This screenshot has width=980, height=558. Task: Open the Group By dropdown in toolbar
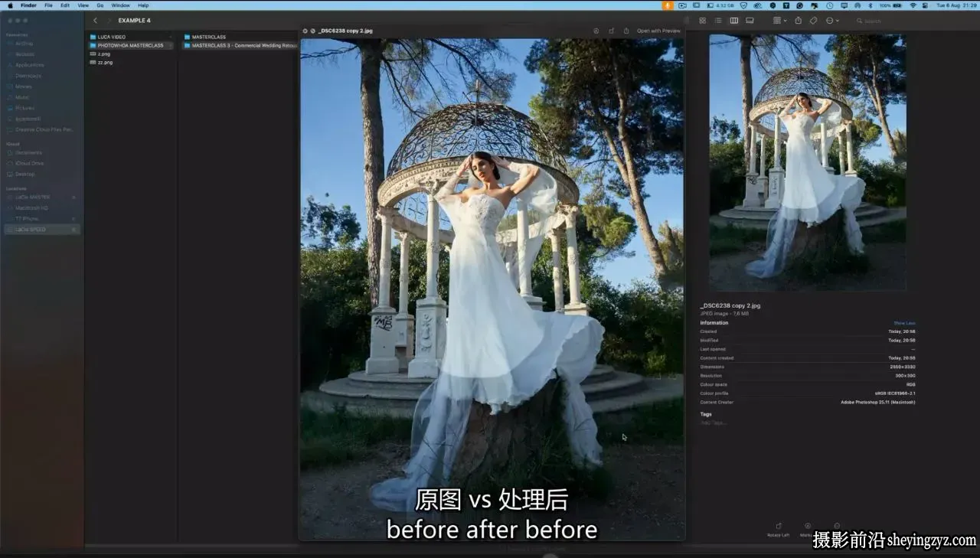[x=779, y=21]
